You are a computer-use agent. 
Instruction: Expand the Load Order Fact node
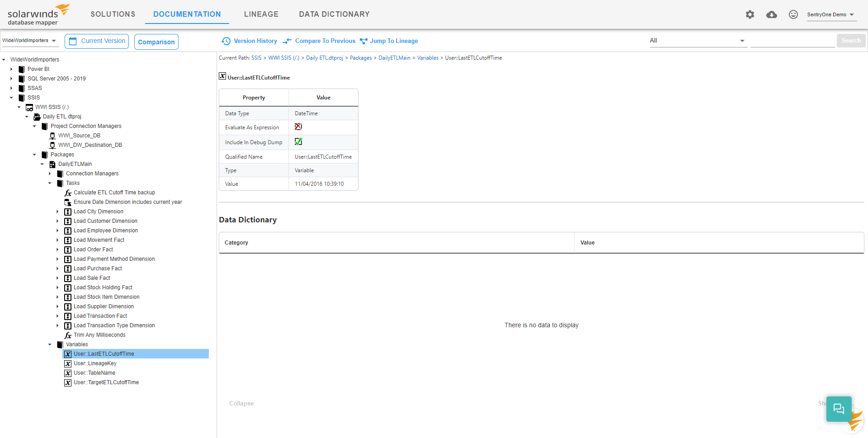pos(57,250)
